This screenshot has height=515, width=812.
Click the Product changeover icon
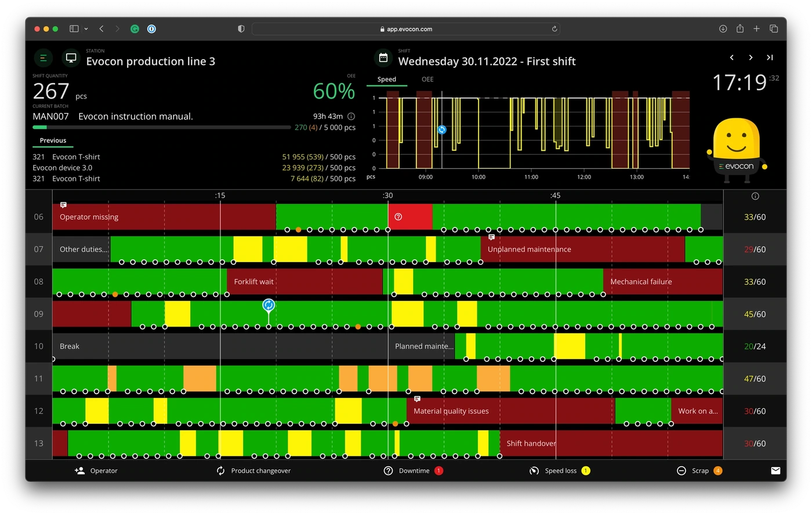pyautogui.click(x=220, y=470)
